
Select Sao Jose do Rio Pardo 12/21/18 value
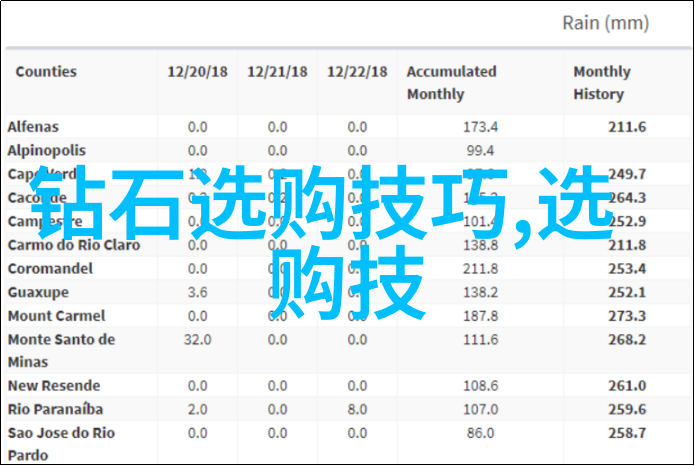pos(277,433)
